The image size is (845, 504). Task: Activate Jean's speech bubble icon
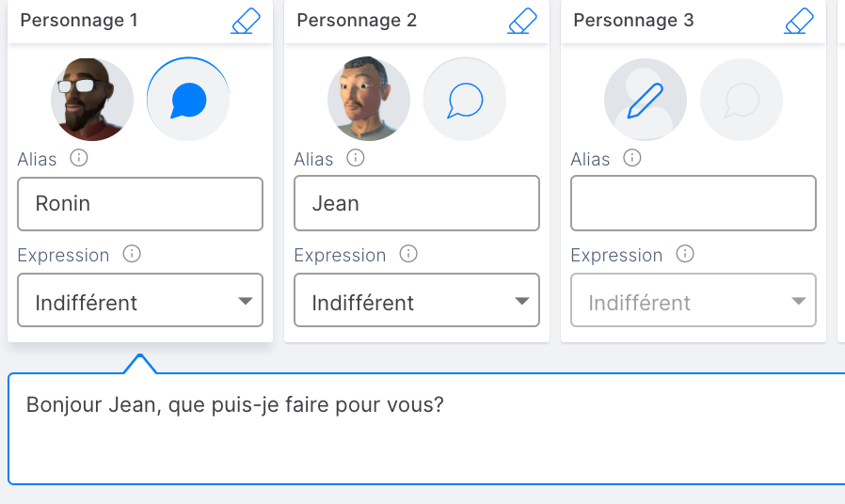point(465,100)
